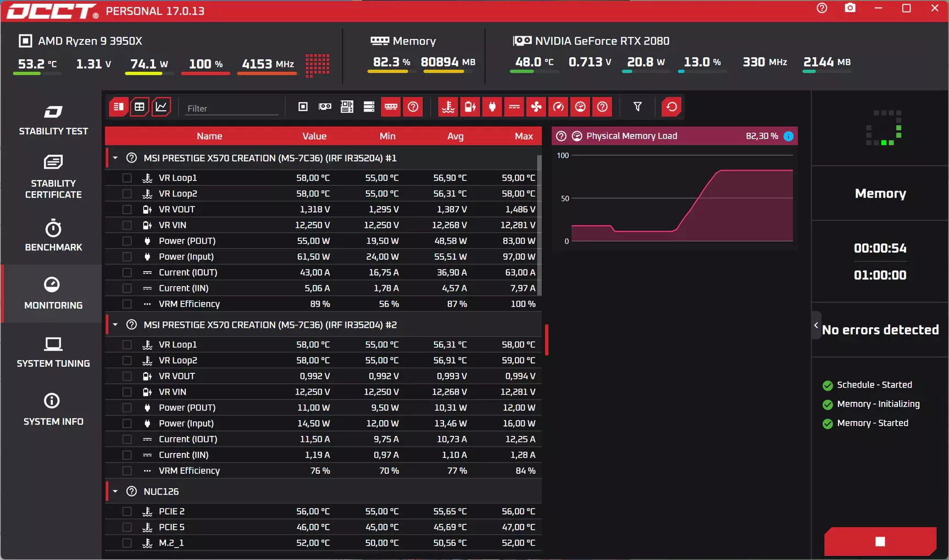Check VRM Efficiency 89 % checkbox
The image size is (949, 560).
pos(127,304)
